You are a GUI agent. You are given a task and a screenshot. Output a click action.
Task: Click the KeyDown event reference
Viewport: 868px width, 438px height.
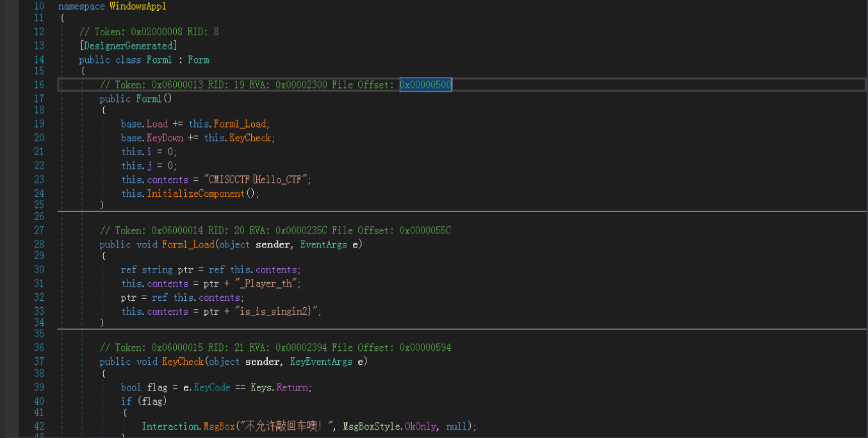click(165, 138)
